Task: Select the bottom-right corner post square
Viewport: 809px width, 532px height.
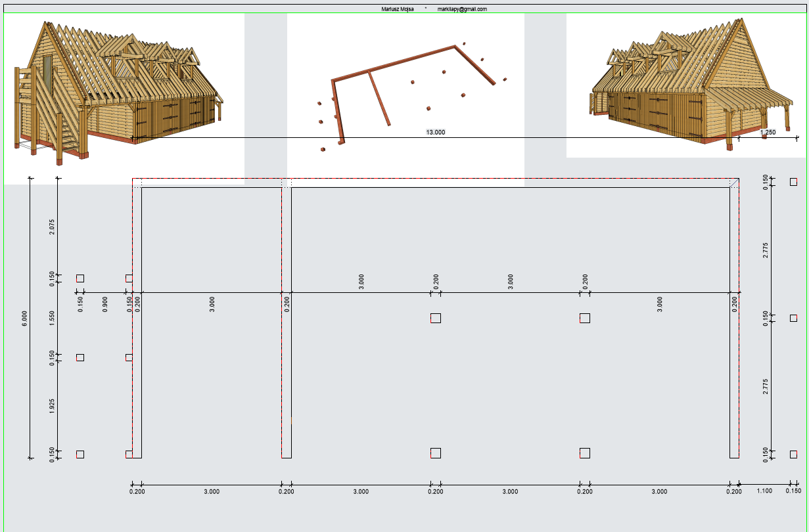Action: click(793, 454)
